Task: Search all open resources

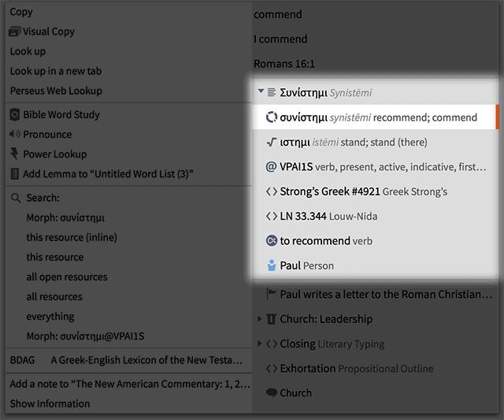Action: (x=66, y=277)
